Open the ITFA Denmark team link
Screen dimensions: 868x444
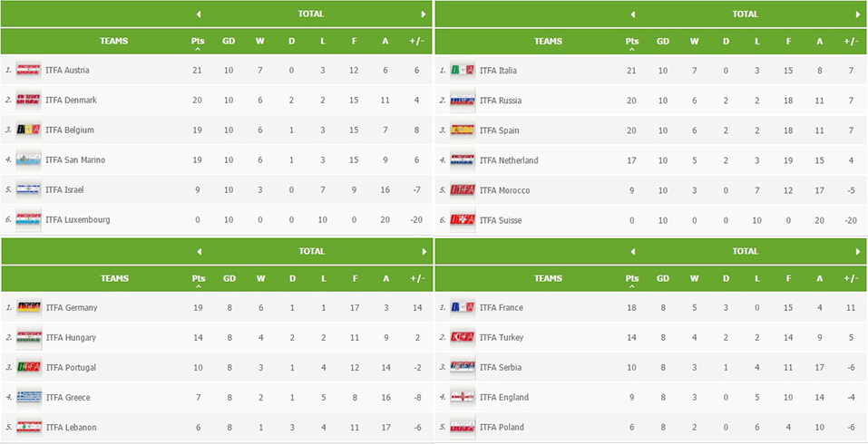[x=71, y=100]
